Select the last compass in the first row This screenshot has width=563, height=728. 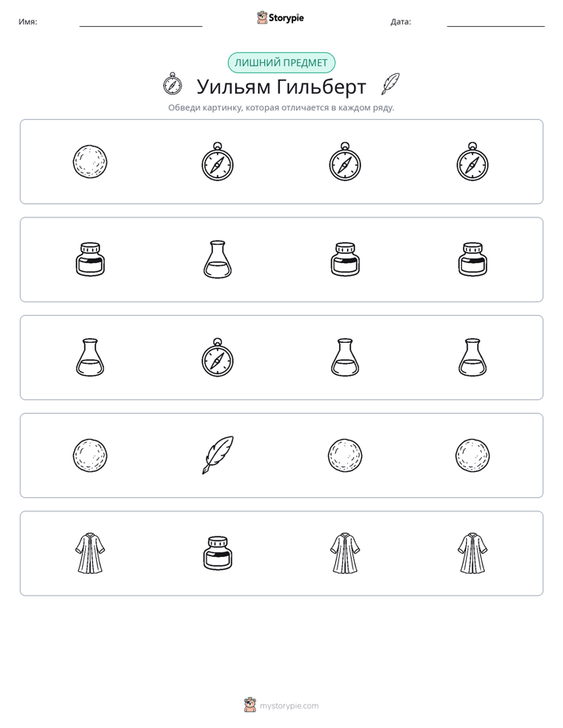coord(472,162)
